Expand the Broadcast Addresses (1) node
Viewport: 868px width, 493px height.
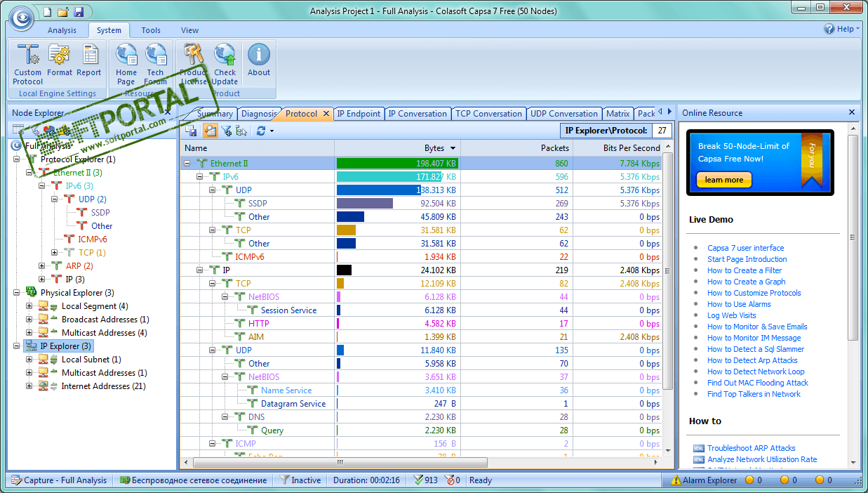[x=29, y=320]
